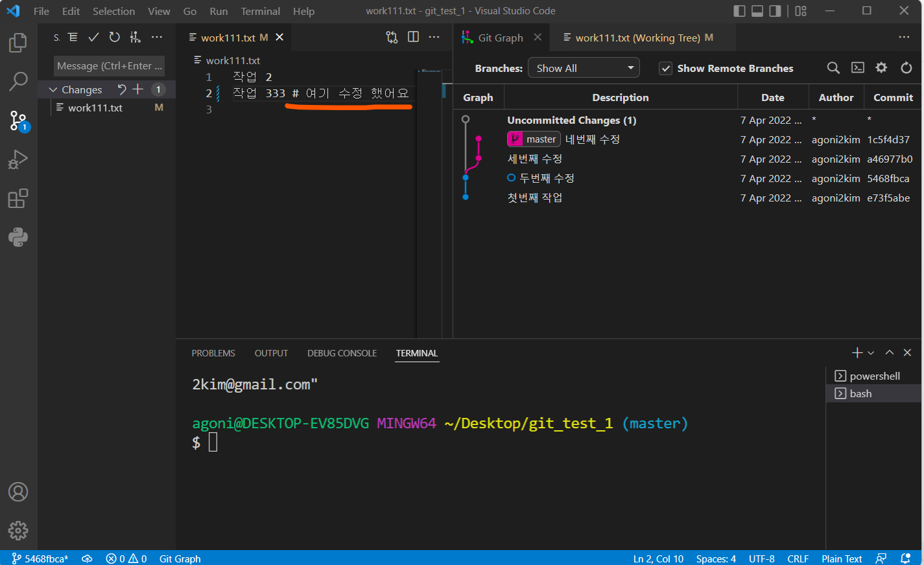Open the Terminal menu
The image size is (924, 565).
(x=261, y=11)
